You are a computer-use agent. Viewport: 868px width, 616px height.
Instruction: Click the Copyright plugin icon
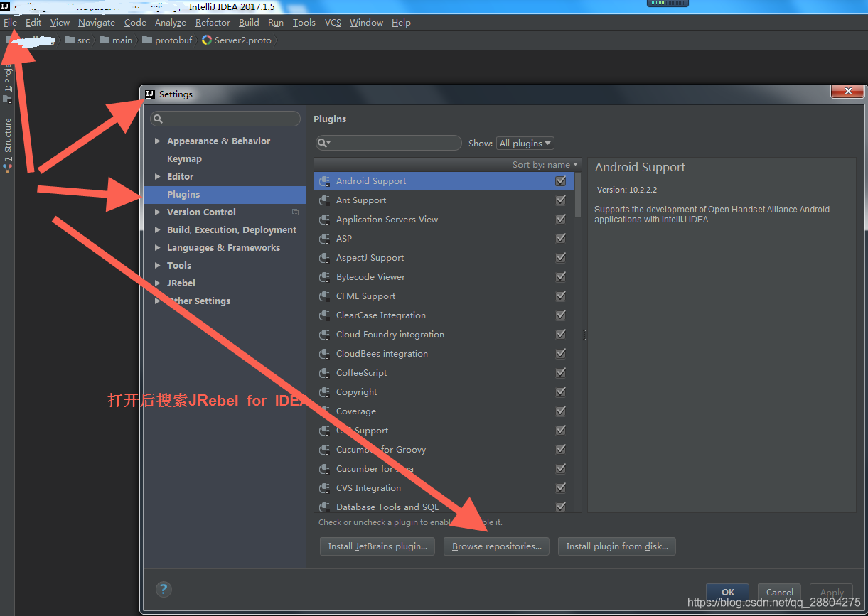pos(324,392)
